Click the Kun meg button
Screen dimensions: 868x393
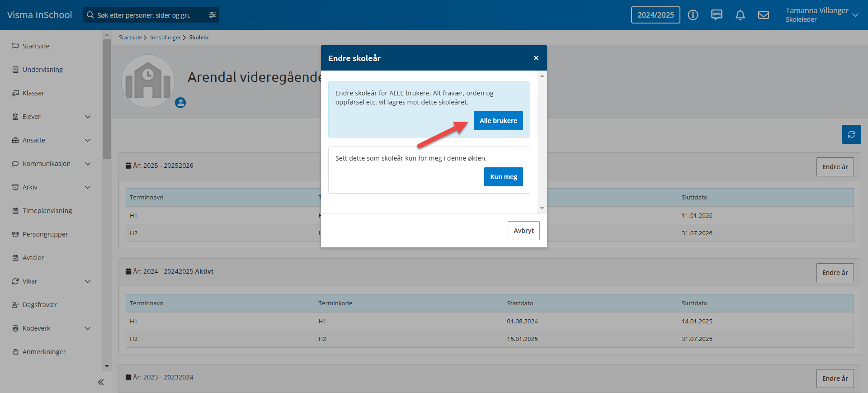pos(503,177)
